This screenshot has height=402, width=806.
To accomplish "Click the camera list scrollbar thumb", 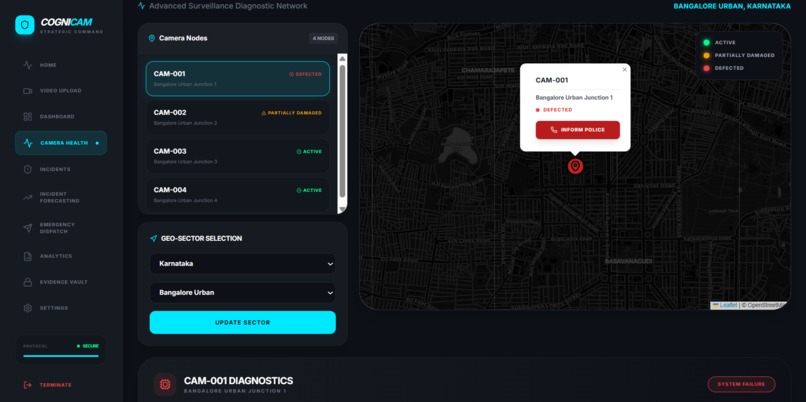I will coord(342,131).
